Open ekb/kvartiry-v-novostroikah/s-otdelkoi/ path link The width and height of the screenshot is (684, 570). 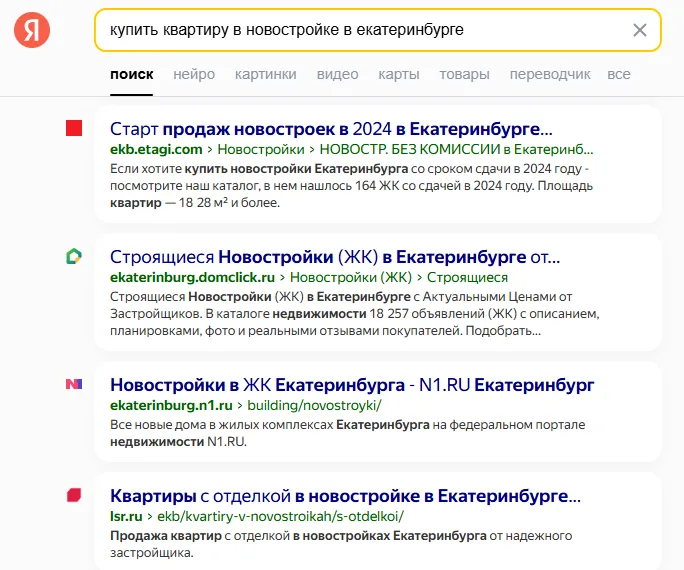click(280, 516)
